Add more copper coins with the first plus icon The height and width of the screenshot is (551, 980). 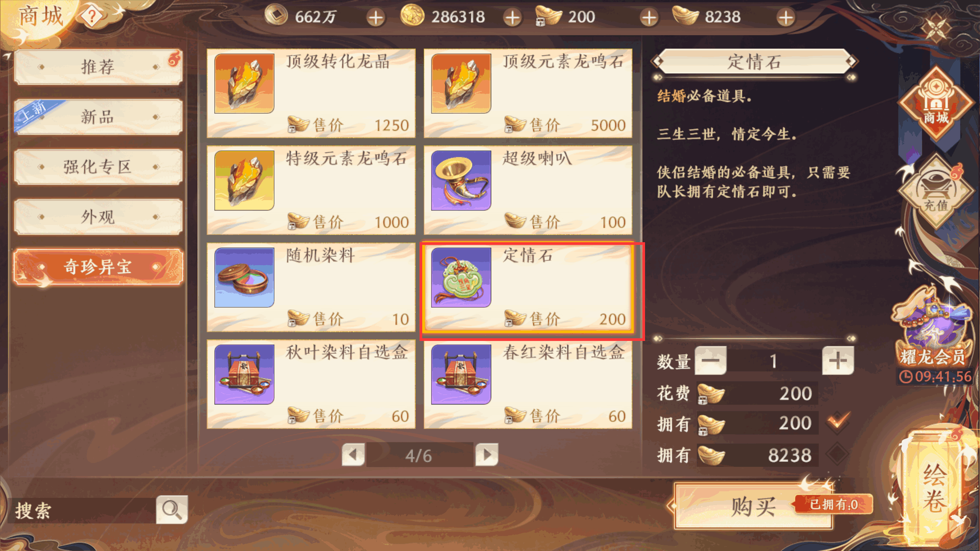(x=376, y=18)
